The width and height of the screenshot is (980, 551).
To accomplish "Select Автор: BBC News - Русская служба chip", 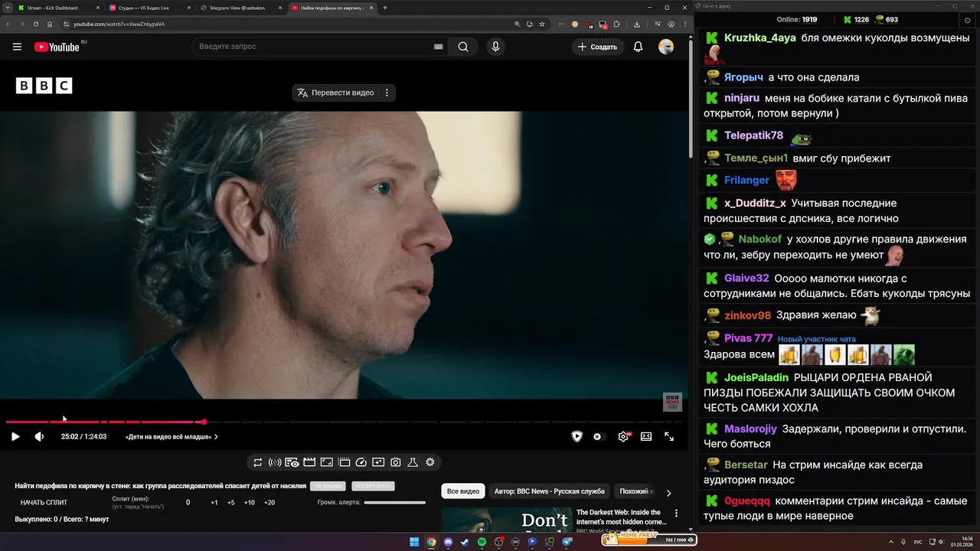I will point(550,491).
